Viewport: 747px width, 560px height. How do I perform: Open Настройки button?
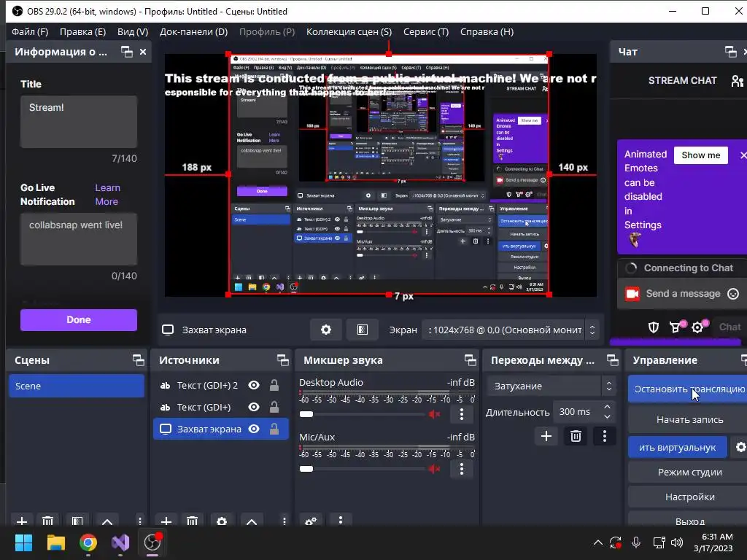(x=688, y=497)
